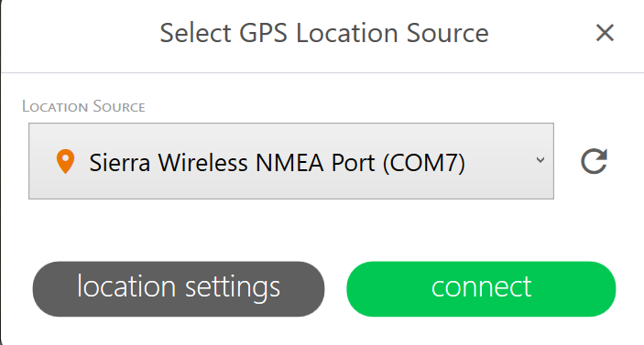Click the COM7 port text in dropdown
The height and width of the screenshot is (345, 644).
coord(424,163)
